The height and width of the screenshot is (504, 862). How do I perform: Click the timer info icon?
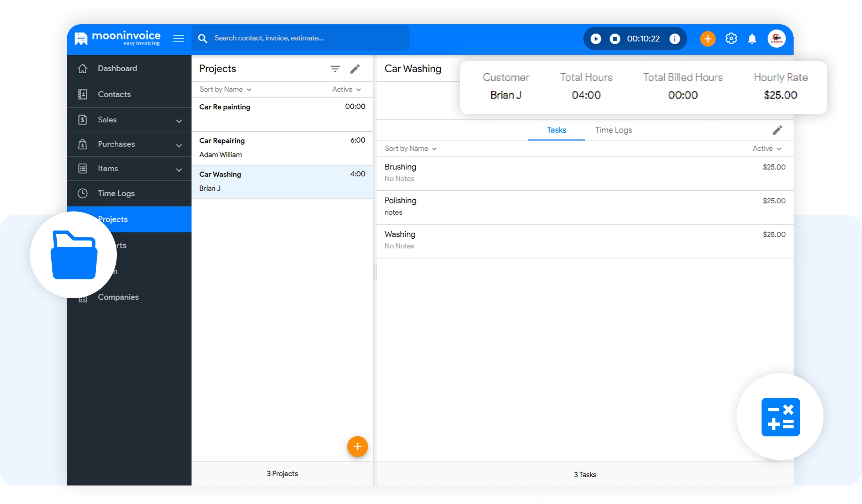pos(675,38)
